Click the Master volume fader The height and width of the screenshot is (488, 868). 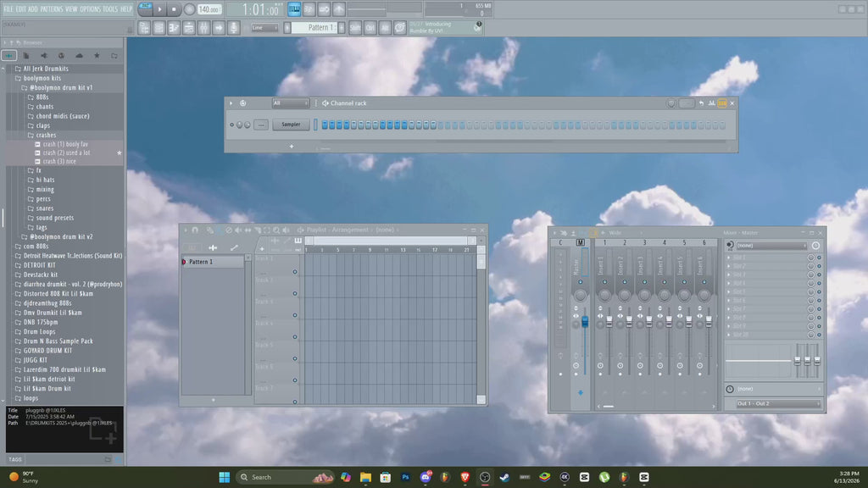(x=585, y=322)
